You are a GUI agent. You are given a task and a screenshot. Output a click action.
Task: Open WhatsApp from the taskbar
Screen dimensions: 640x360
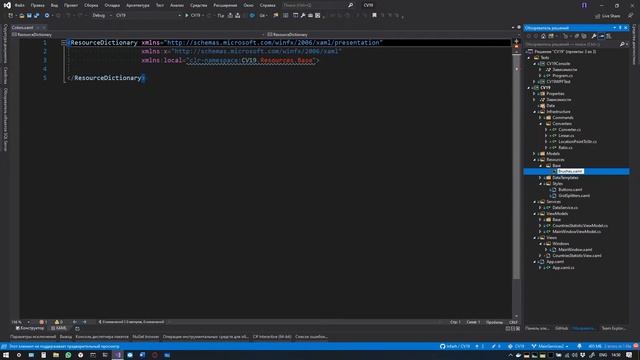click(x=68, y=355)
